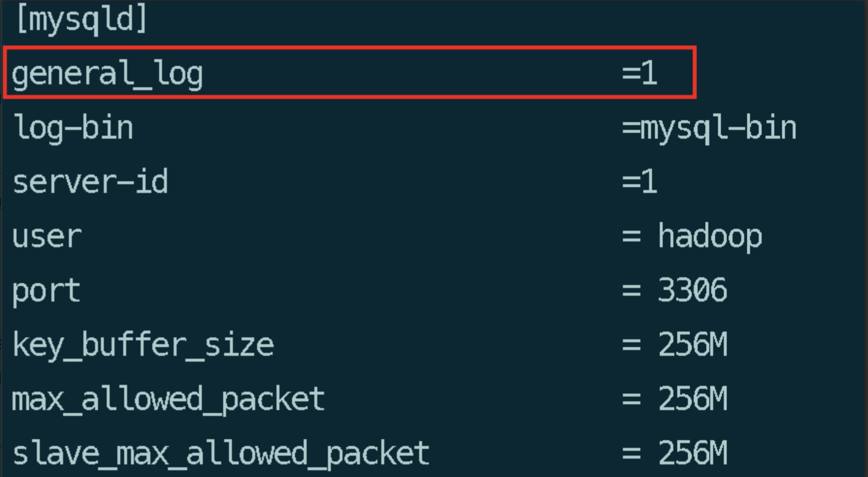Image resolution: width=868 pixels, height=477 pixels.
Task: Click the 256M value of slave_max_allowed_packet
Action: pyautogui.click(x=692, y=454)
